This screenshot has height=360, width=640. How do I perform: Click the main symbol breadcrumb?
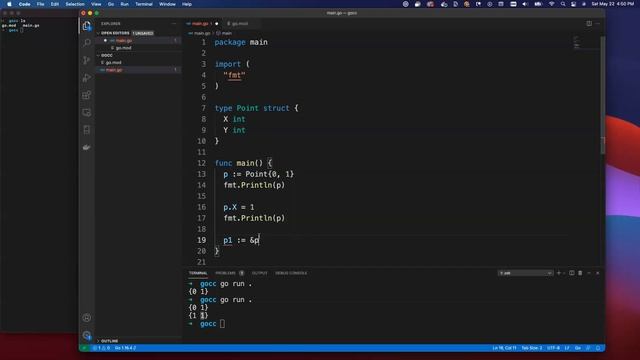point(224,33)
